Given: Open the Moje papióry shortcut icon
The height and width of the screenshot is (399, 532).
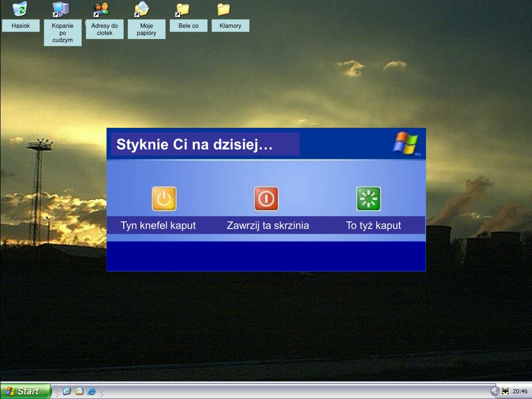Looking at the screenshot, I should tap(142, 9).
